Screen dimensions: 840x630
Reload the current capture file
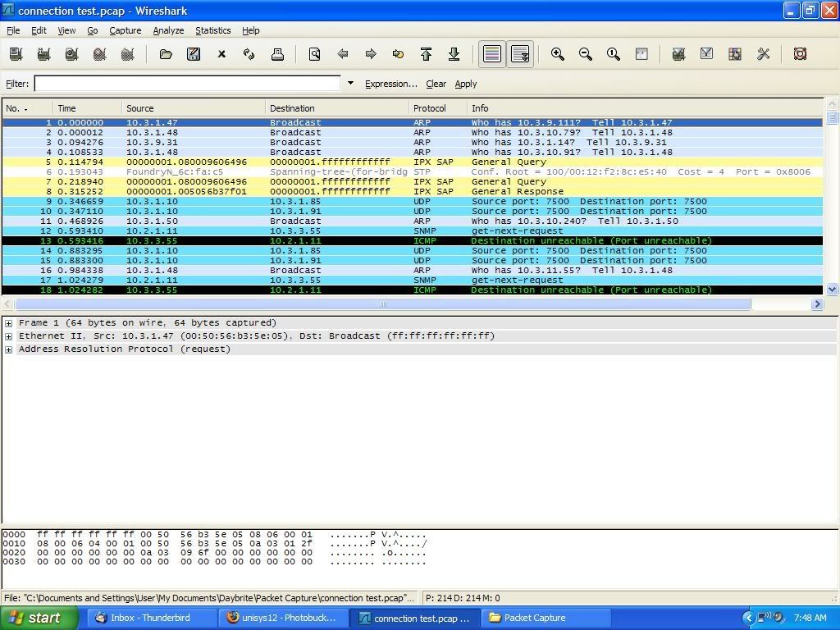[249, 54]
